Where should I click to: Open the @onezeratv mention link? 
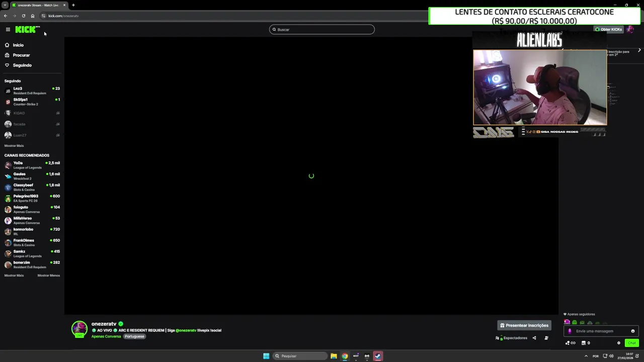186,330
